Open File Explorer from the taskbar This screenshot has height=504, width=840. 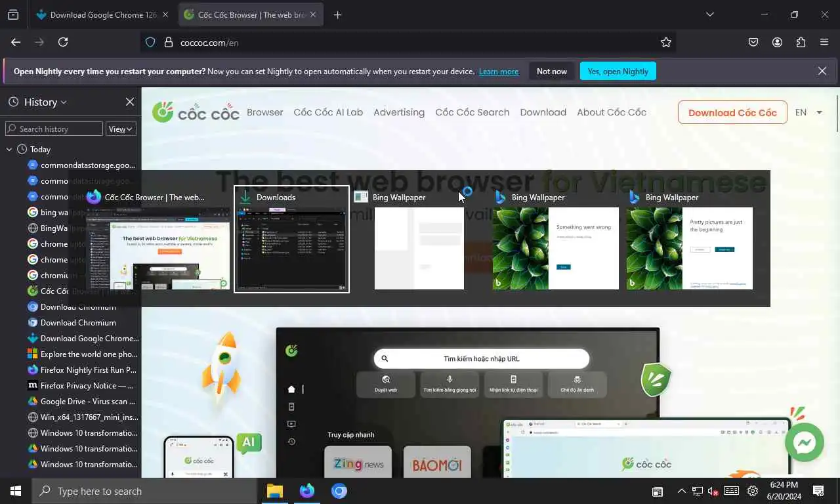[275, 491]
